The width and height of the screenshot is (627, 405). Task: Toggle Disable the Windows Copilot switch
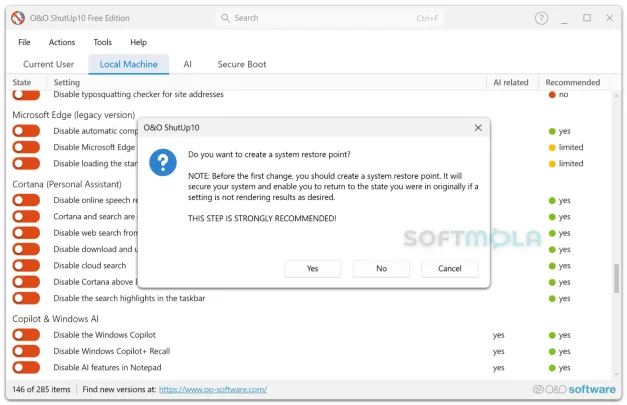[26, 335]
